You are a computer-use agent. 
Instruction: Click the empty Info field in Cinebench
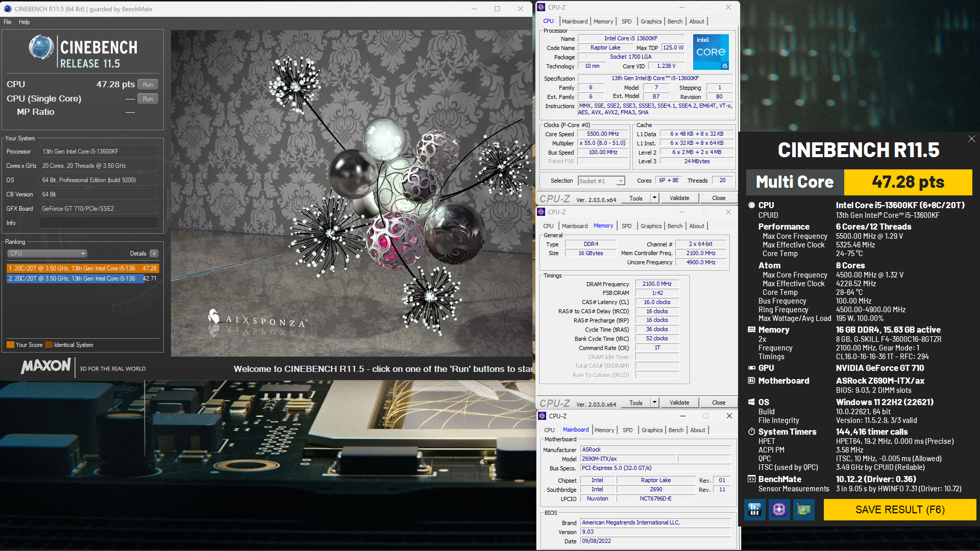point(99,223)
